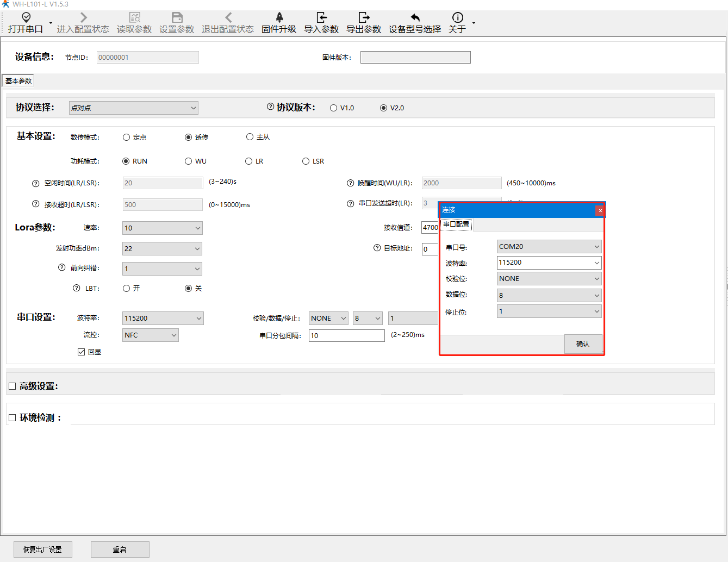
Task: Click the confirm (确认) button in dialog
Action: [x=583, y=344]
